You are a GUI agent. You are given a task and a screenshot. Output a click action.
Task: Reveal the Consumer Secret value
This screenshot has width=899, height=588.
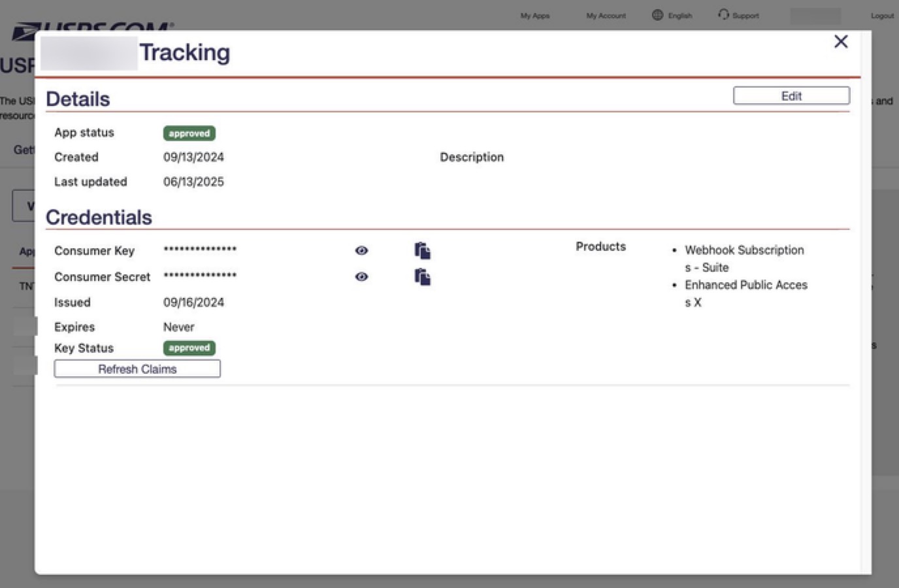click(361, 277)
